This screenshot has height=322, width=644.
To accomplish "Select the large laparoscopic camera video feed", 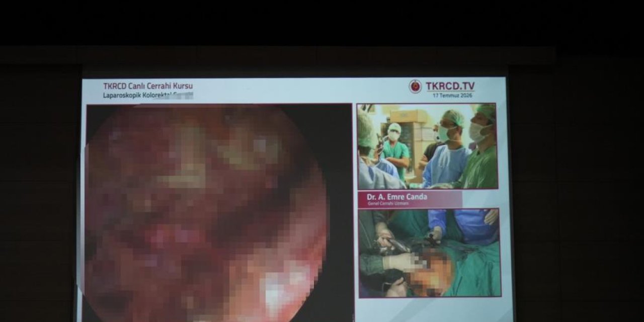I will point(219,212).
